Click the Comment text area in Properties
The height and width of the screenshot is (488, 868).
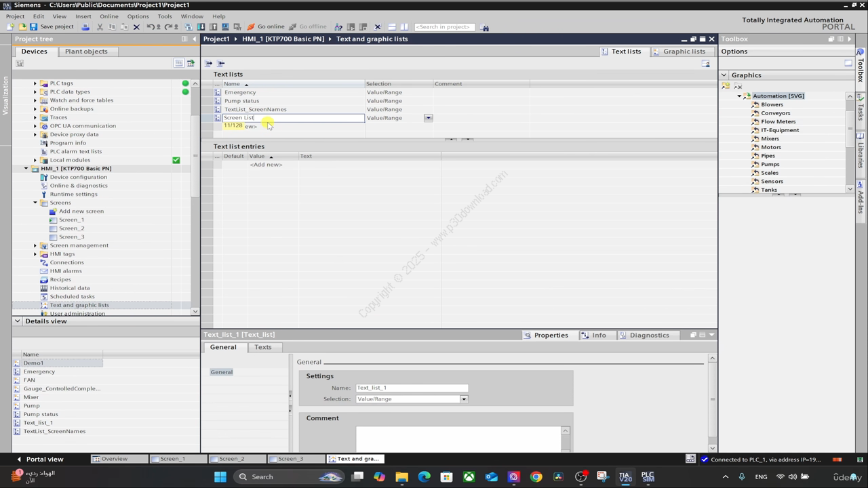click(458, 439)
